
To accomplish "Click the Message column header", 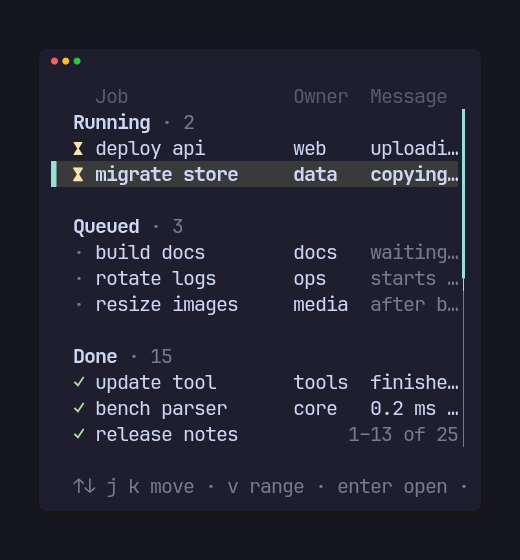I will pyautogui.click(x=409, y=97).
